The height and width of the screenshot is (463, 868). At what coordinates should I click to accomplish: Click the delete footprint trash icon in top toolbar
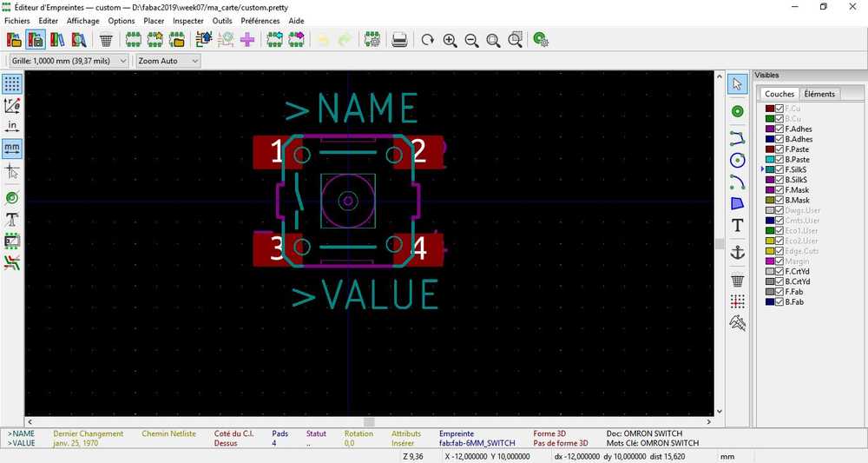pyautogui.click(x=106, y=40)
